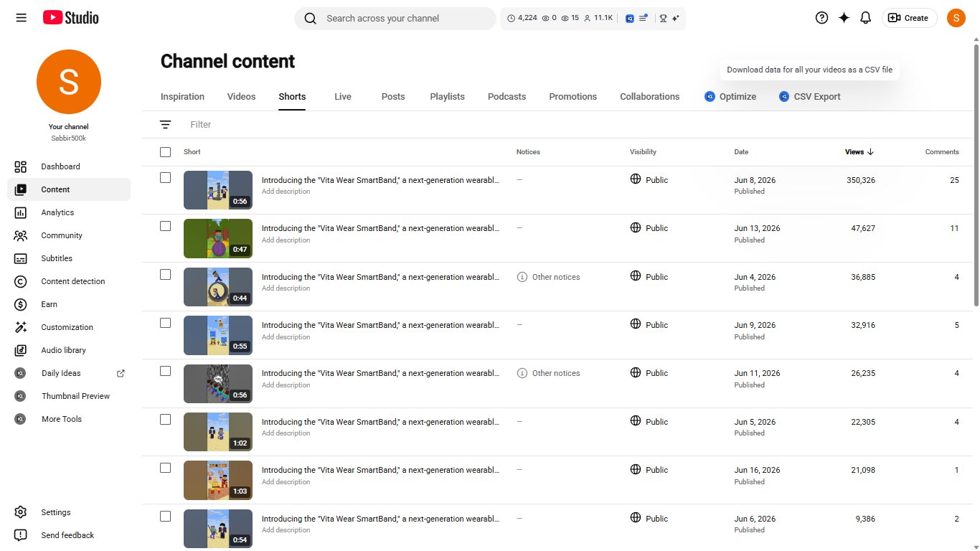Viewport: 980px width, 551px height.
Task: Select the short with 26,235 views
Action: coord(166,371)
